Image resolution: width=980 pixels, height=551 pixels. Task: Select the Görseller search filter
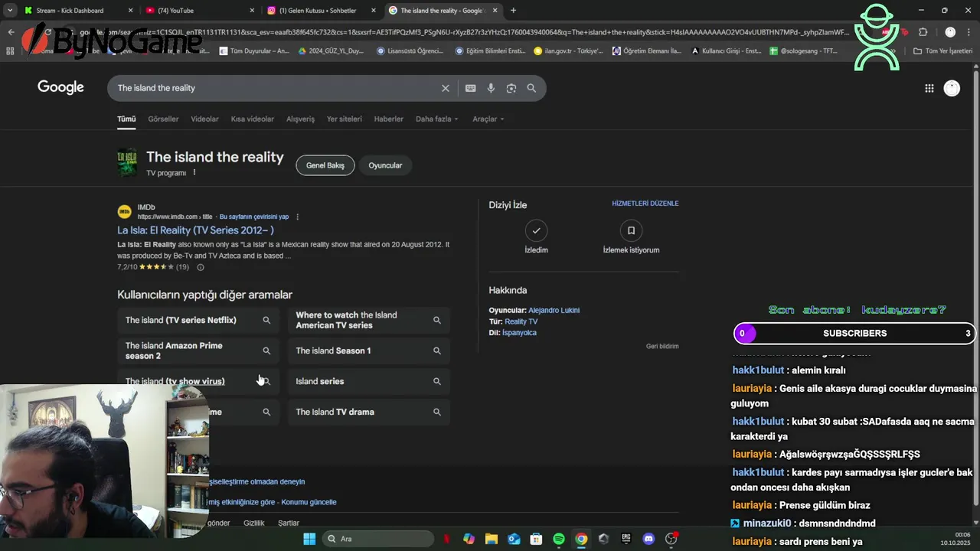pyautogui.click(x=163, y=119)
